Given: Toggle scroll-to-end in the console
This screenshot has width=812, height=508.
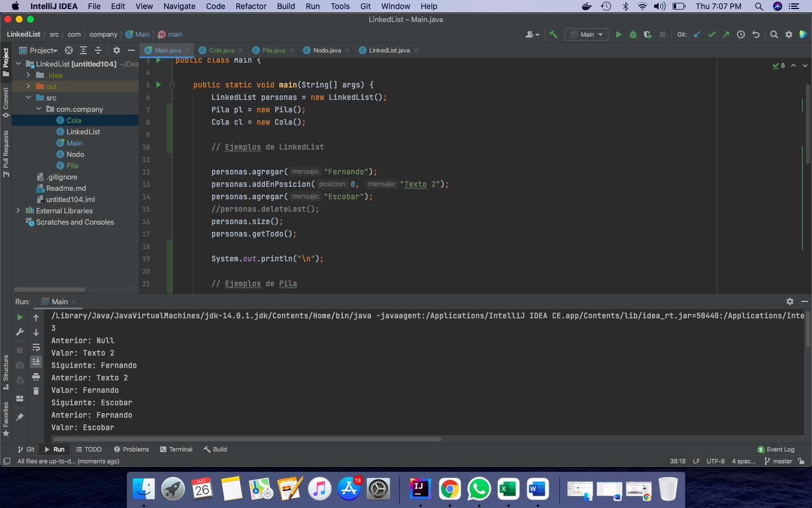Looking at the screenshot, I should 36,361.
